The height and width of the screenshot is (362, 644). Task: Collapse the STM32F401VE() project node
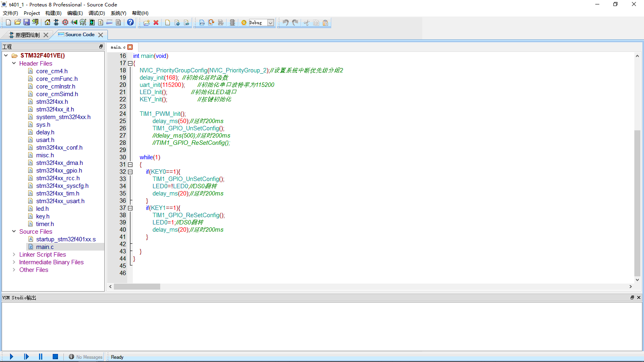pyautogui.click(x=6, y=56)
